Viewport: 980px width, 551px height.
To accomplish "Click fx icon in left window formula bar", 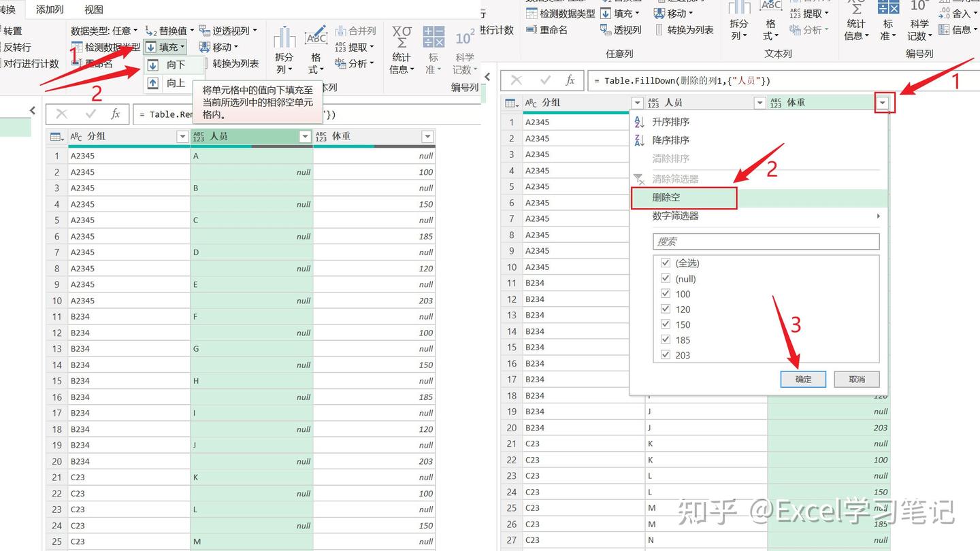I will pyautogui.click(x=115, y=114).
